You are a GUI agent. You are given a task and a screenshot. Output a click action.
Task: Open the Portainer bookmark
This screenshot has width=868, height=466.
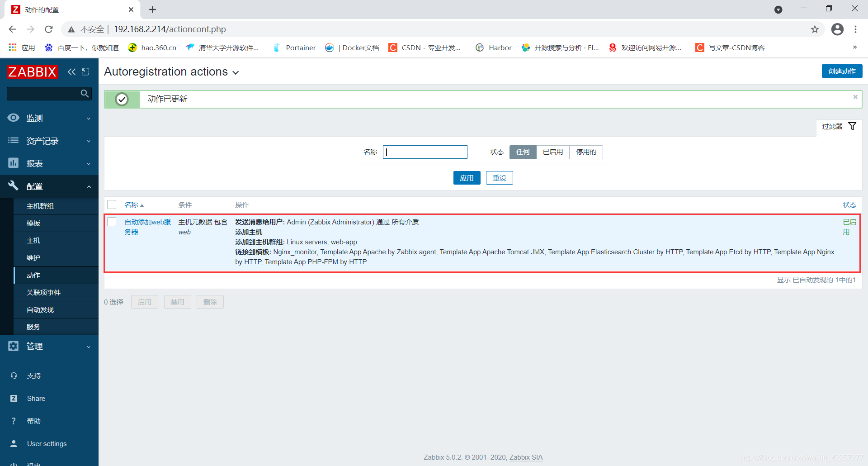point(294,48)
